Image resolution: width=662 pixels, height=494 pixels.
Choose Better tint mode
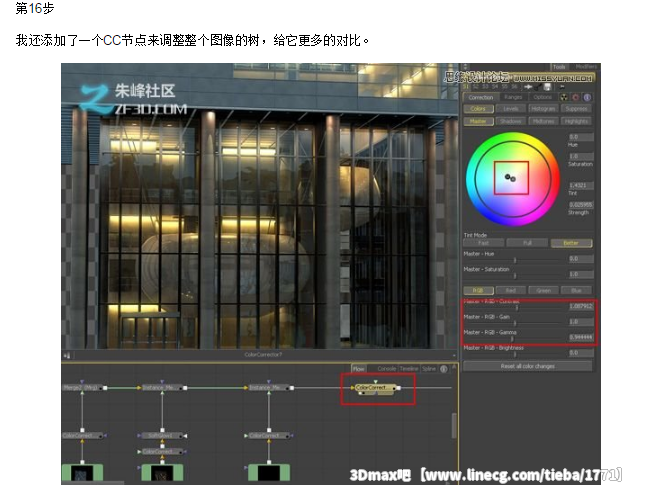pos(571,243)
